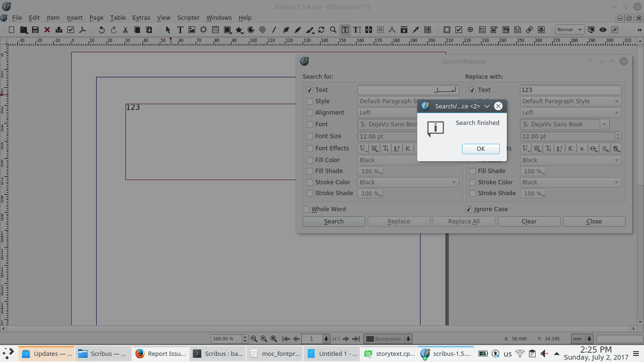The width and height of the screenshot is (644, 362).
Task: Click OK in Search finished dialog
Action: [480, 148]
